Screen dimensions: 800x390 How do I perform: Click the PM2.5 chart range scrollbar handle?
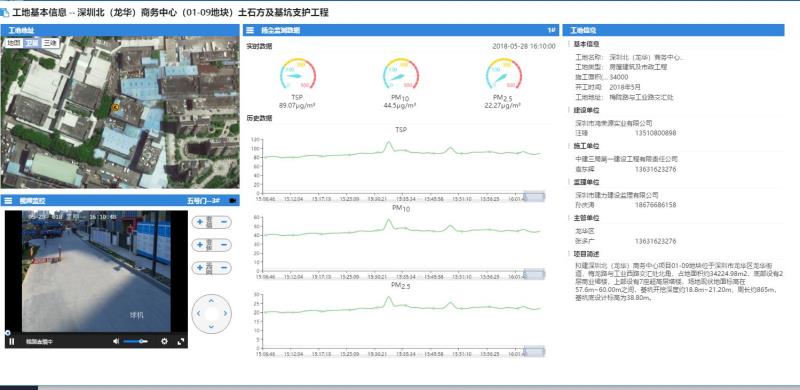(534, 351)
